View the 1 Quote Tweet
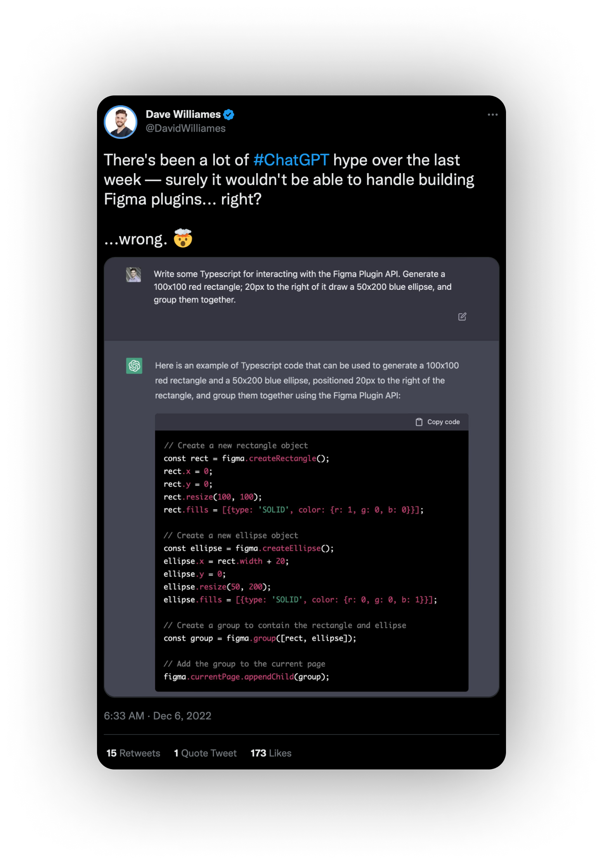603x868 pixels. [205, 753]
